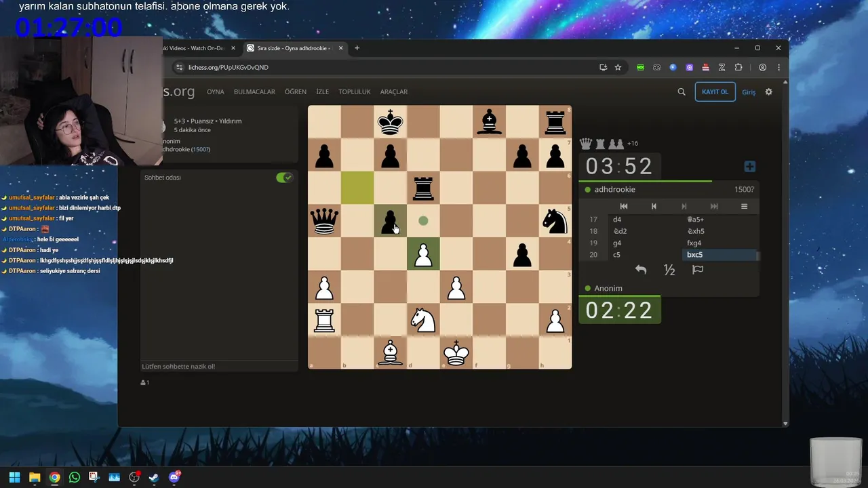The width and height of the screenshot is (868, 488).
Task: Open lichess settings gear icon
Action: (x=768, y=92)
